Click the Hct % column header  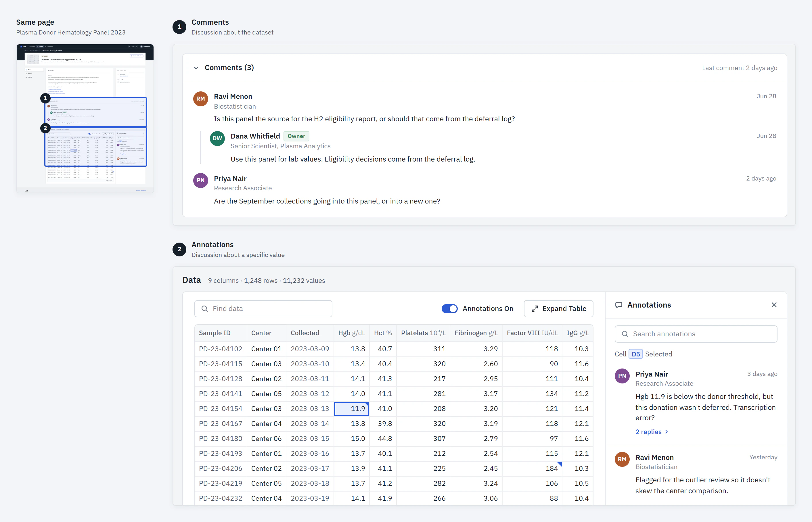point(383,333)
